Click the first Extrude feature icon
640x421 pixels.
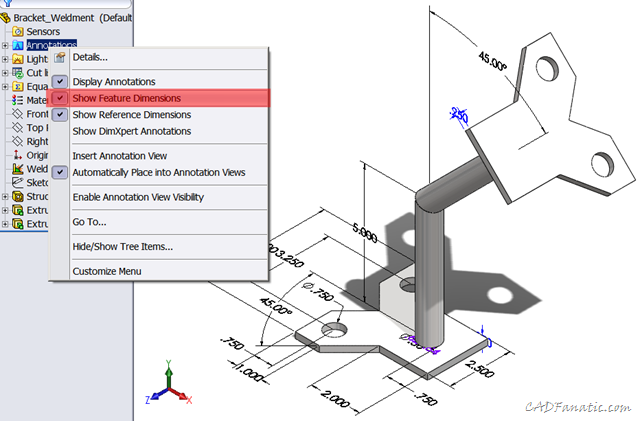[18, 210]
